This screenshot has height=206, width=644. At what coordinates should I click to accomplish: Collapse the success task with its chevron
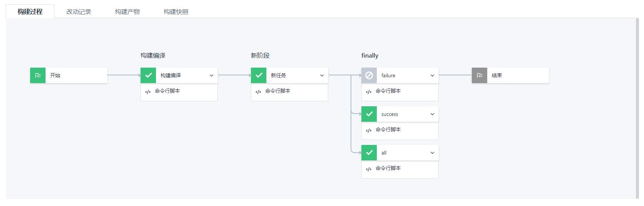coord(432,114)
